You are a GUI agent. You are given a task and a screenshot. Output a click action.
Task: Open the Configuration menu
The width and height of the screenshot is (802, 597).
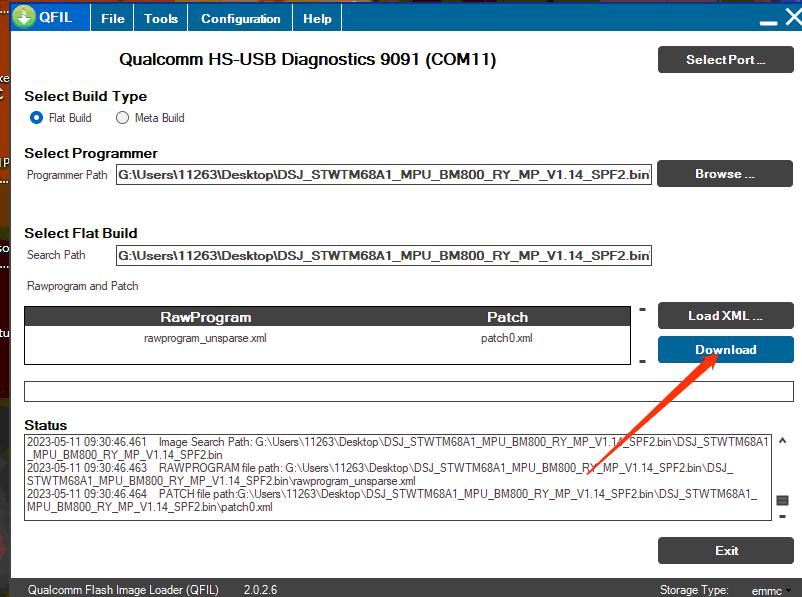point(240,18)
